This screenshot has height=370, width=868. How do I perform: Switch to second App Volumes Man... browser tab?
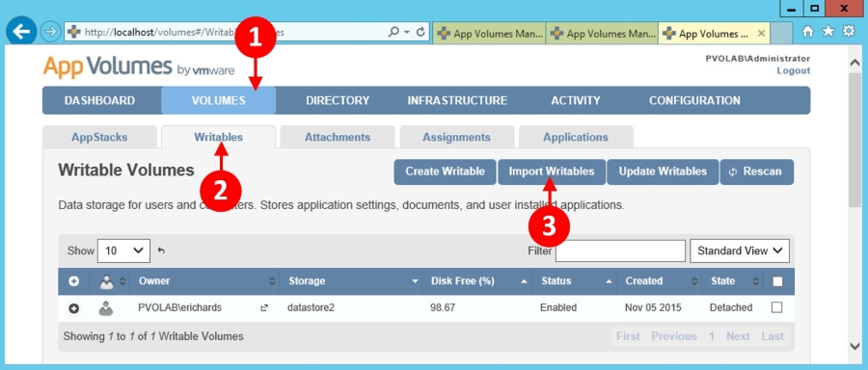click(602, 34)
